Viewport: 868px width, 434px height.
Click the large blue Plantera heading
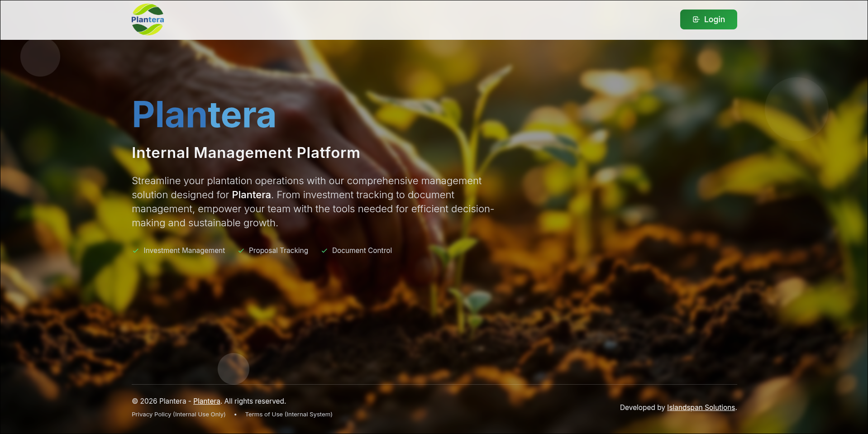204,115
